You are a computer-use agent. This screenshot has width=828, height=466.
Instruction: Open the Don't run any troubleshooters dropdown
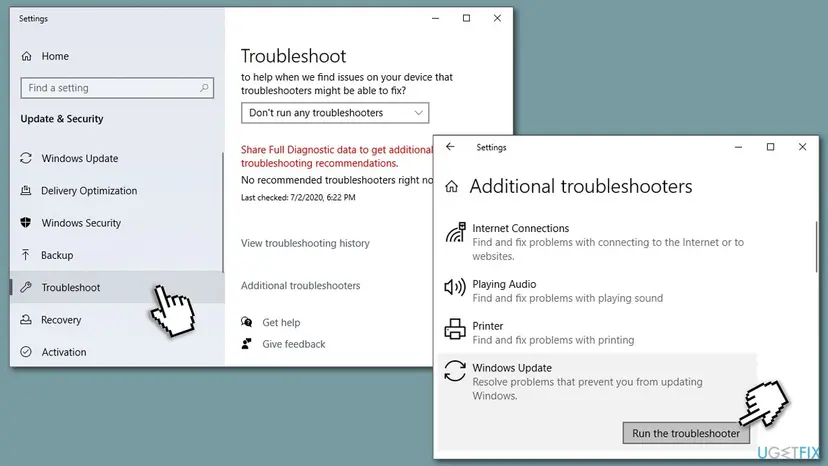[335, 113]
